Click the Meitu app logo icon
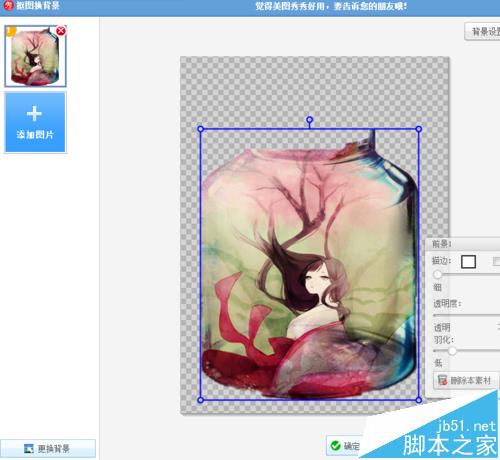The width and height of the screenshot is (500, 460). [x=8, y=5]
